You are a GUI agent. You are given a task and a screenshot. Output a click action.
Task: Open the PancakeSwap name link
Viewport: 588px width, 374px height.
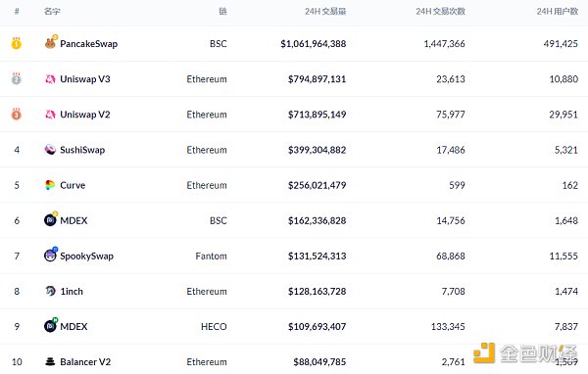[x=89, y=44]
